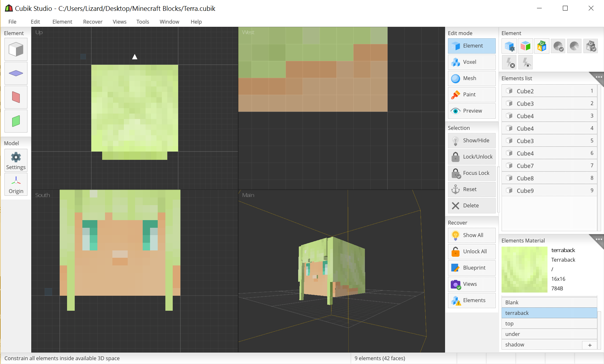Click the colored faces cube icon
The width and height of the screenshot is (604, 364).
(525, 46)
